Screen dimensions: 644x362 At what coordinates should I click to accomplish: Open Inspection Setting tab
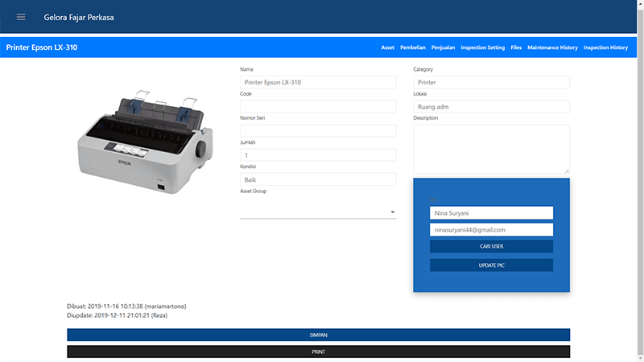tap(482, 47)
